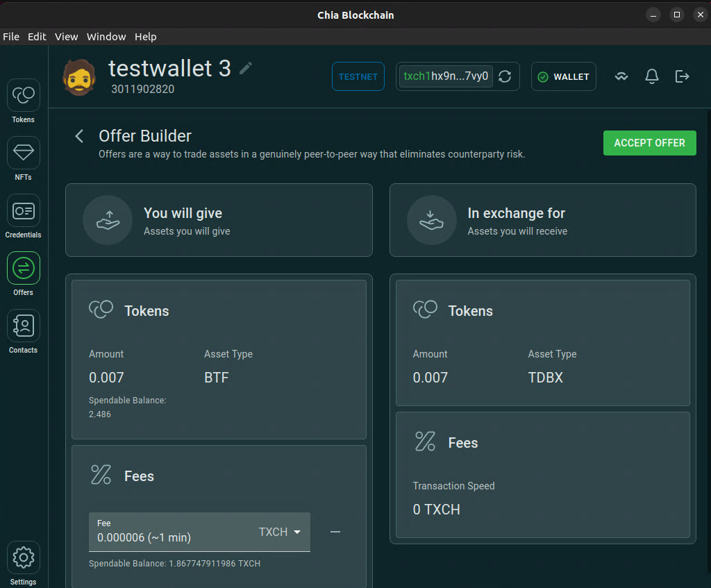711x588 pixels.
Task: Click the WALLET status button
Action: pos(563,76)
